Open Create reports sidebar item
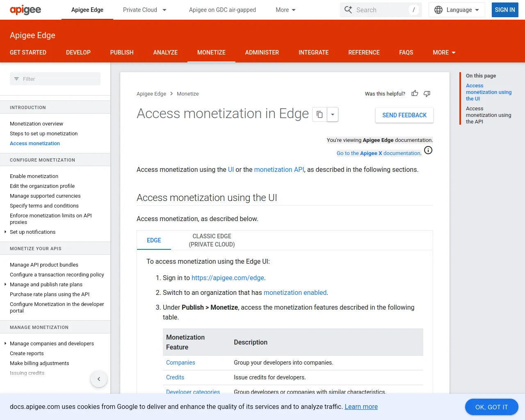The image size is (525, 420). point(27,354)
